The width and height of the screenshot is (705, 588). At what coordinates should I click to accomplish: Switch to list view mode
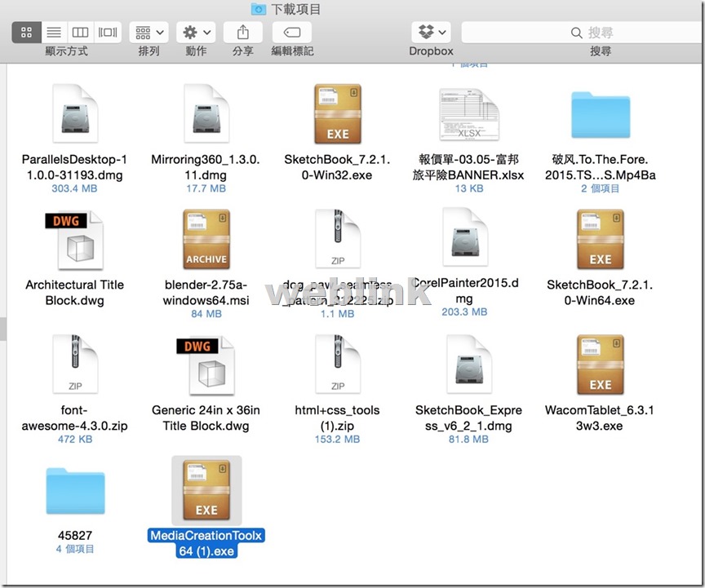pos(54,33)
